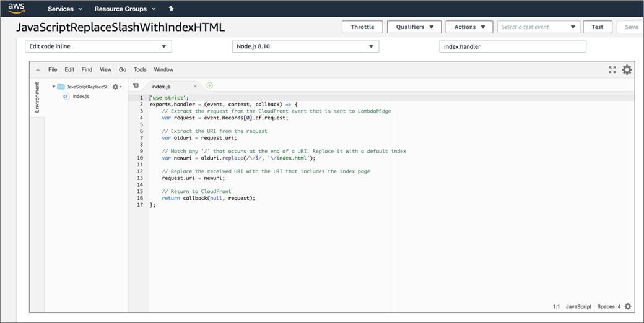Collapse the JavaScriptReplaceSl folder

(x=53, y=87)
